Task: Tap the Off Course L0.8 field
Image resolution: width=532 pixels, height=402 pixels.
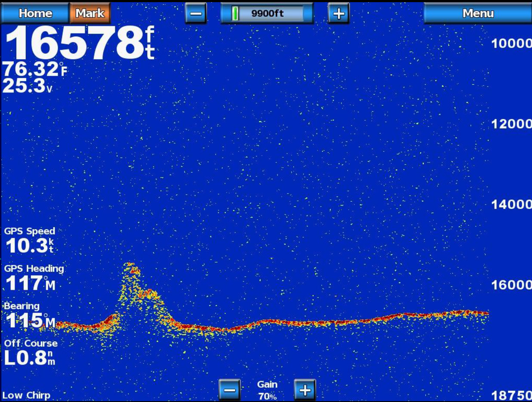Action: (30, 353)
